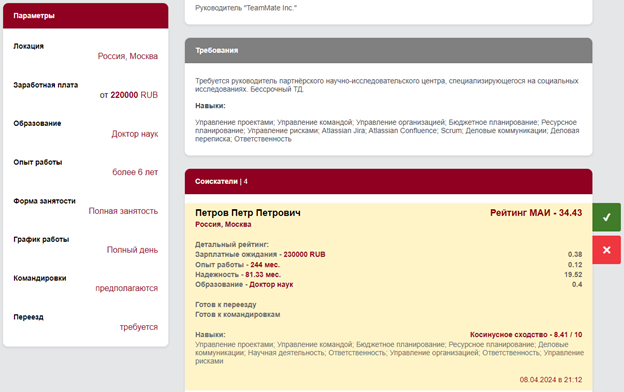
Task: Select the График работы label
Action: (41, 240)
